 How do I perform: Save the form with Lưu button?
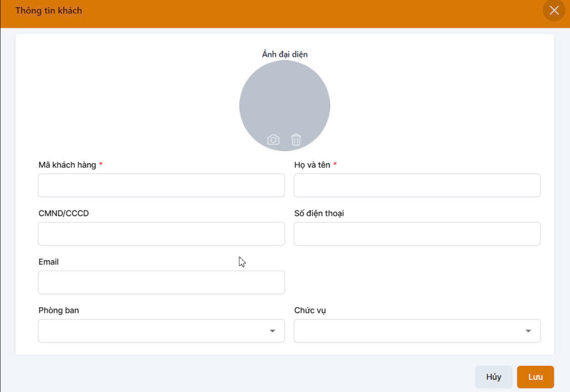coord(535,377)
